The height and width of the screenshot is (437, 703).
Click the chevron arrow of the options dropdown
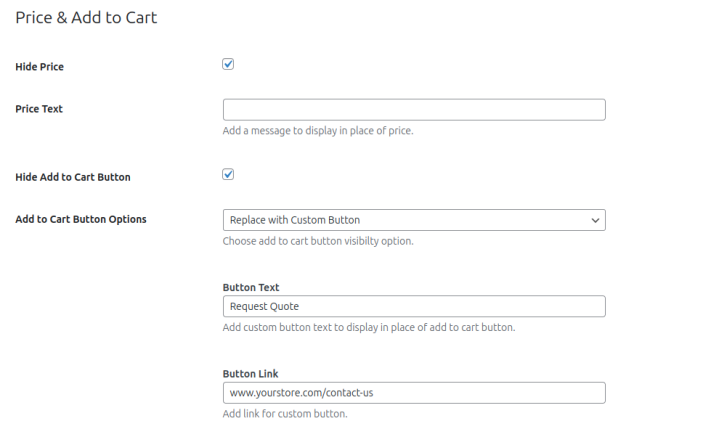(595, 220)
